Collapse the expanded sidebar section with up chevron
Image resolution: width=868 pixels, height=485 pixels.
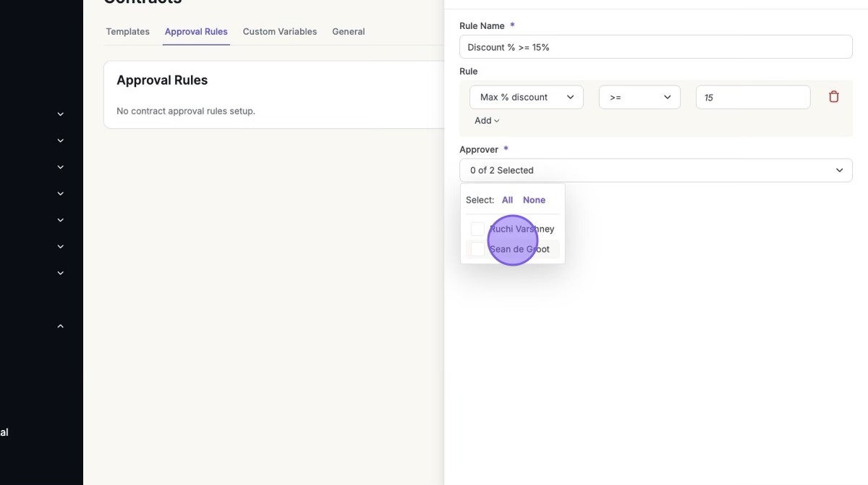tap(61, 326)
